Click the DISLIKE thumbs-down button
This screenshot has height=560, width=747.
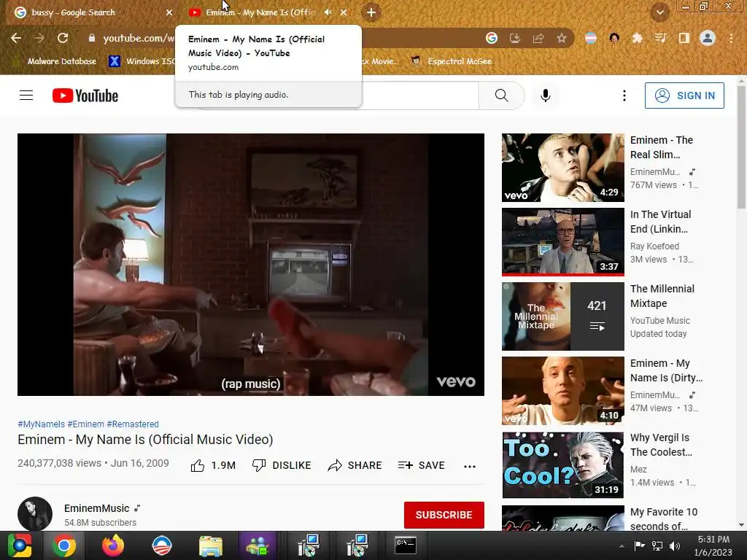coord(282,465)
